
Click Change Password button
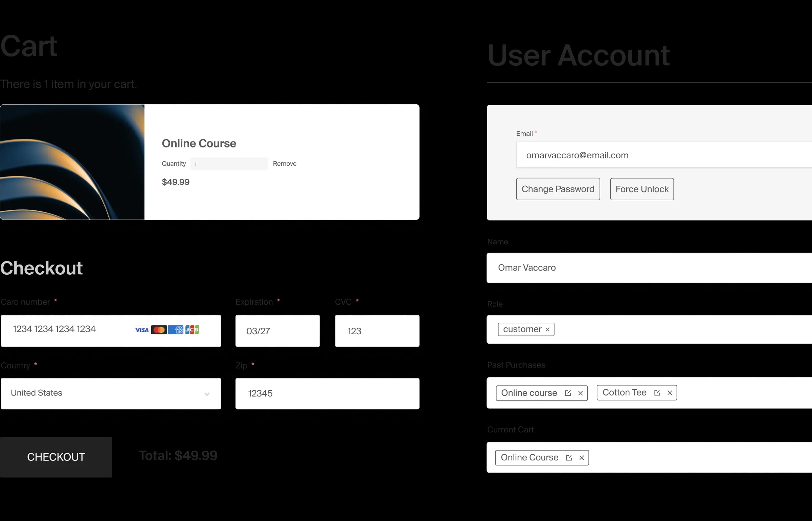(x=558, y=189)
